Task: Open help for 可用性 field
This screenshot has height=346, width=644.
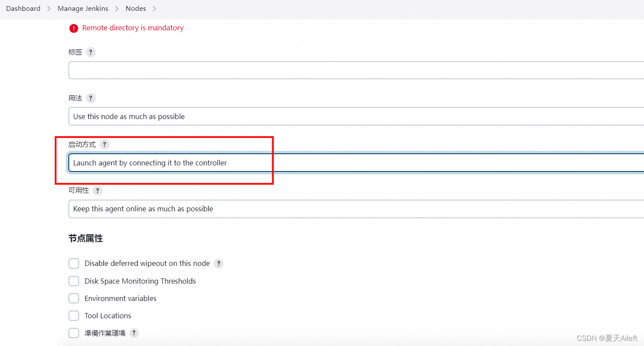Action: pyautogui.click(x=98, y=191)
